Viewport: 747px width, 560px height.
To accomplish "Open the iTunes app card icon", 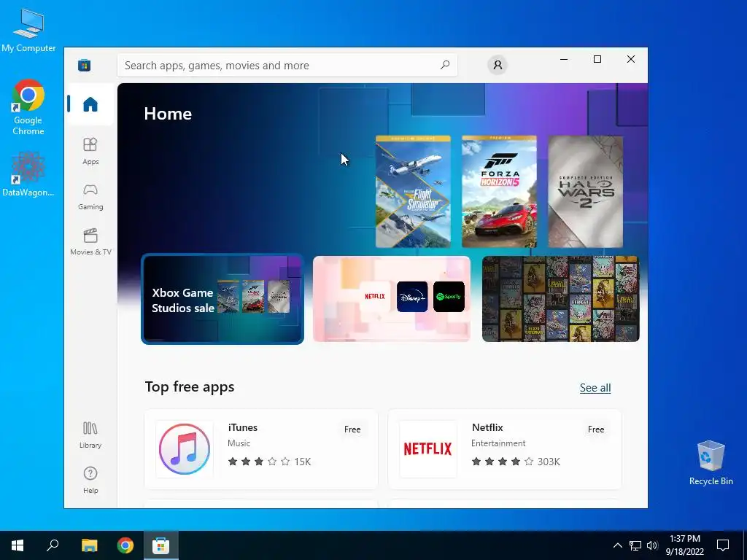I will (185, 449).
